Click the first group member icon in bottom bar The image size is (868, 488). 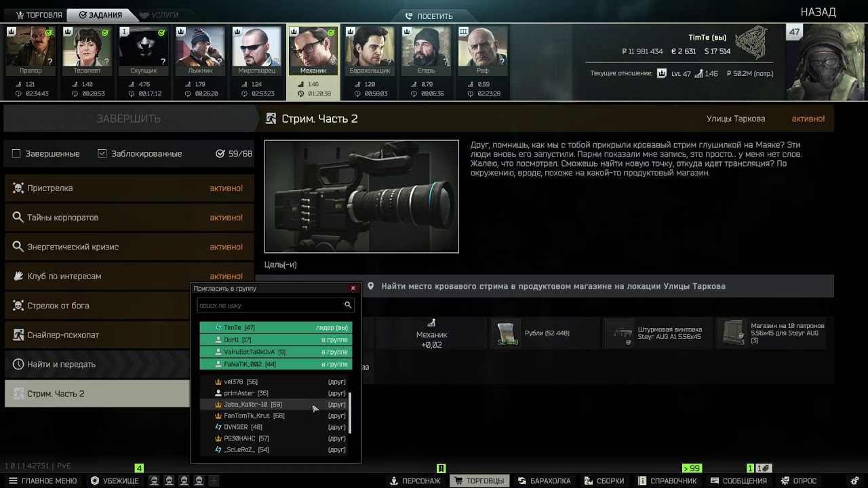[155, 481]
